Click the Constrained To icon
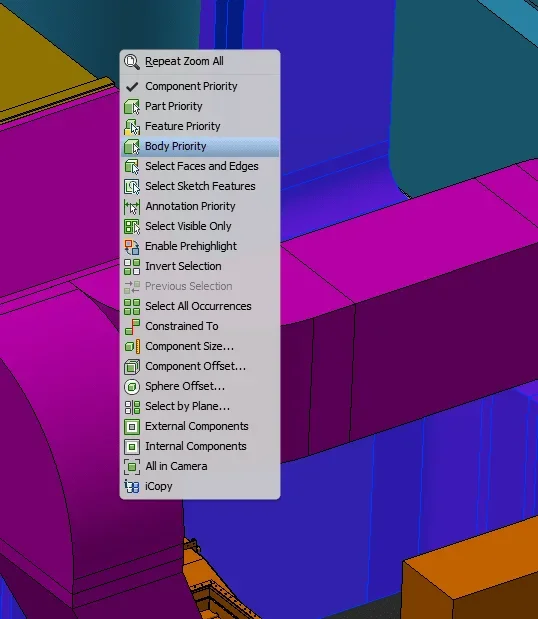This screenshot has height=619, width=538. click(132, 326)
